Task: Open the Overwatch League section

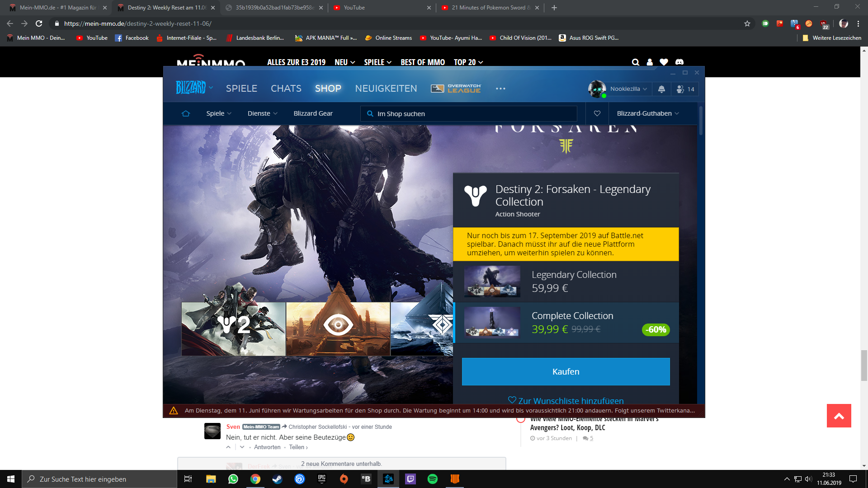Action: click(x=456, y=89)
